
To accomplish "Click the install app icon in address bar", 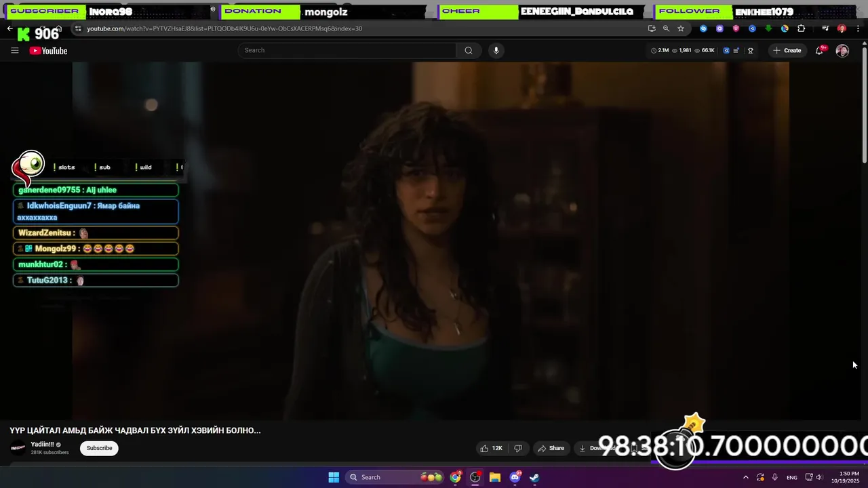I will (x=652, y=28).
